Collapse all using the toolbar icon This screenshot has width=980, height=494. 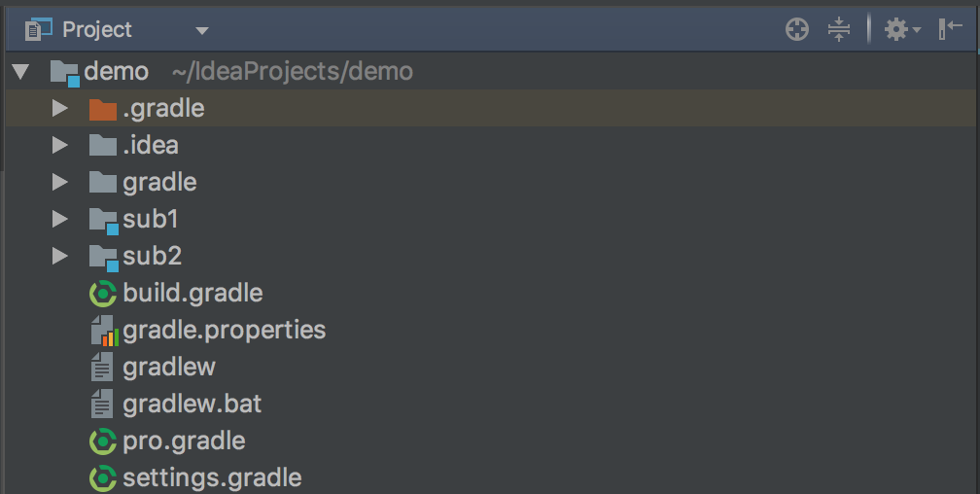pyautogui.click(x=838, y=29)
